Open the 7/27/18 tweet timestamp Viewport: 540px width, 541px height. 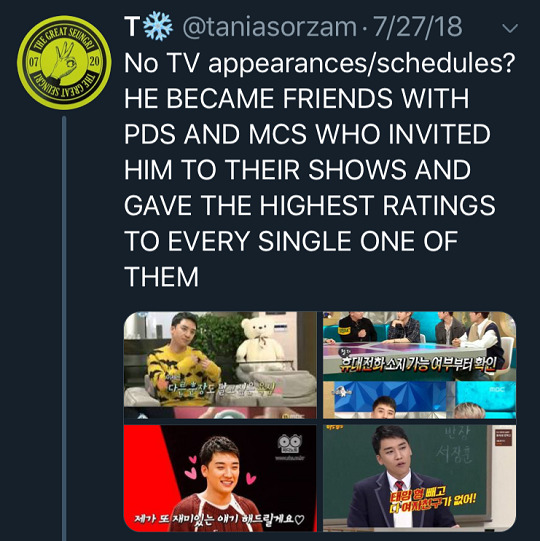click(x=417, y=26)
